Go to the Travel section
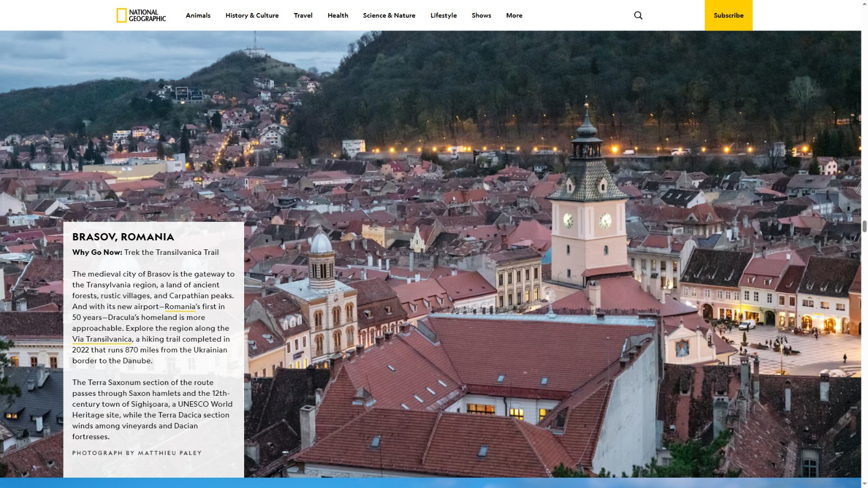The image size is (868, 488). (x=303, y=15)
